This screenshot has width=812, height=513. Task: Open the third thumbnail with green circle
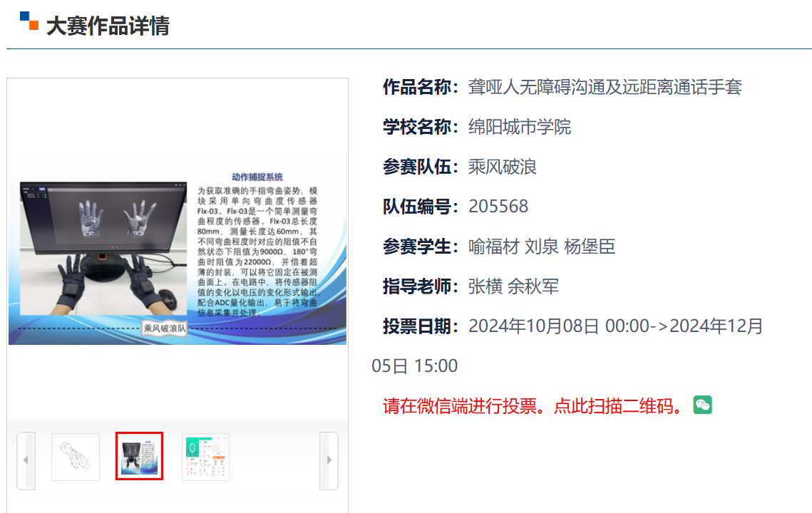(205, 457)
